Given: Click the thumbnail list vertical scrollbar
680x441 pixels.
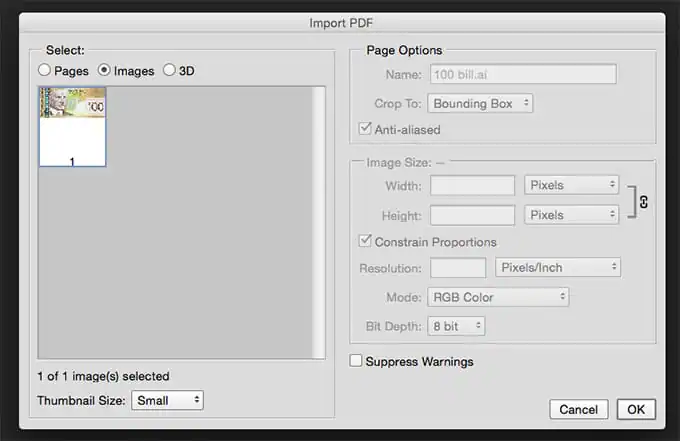Looking at the screenshot, I should [319, 222].
